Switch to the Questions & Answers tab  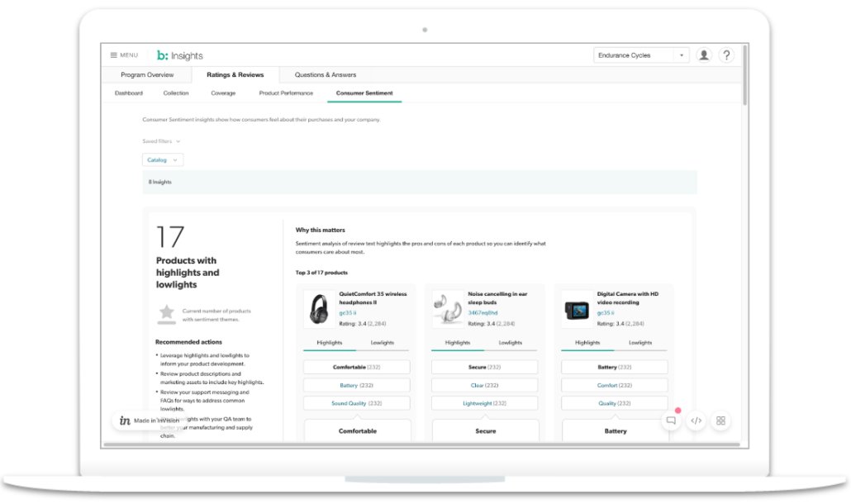point(326,74)
